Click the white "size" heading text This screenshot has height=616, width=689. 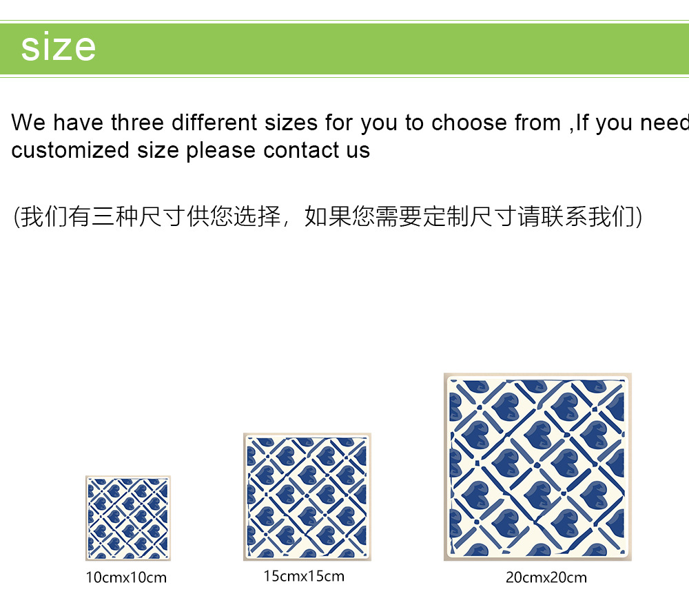coord(59,48)
